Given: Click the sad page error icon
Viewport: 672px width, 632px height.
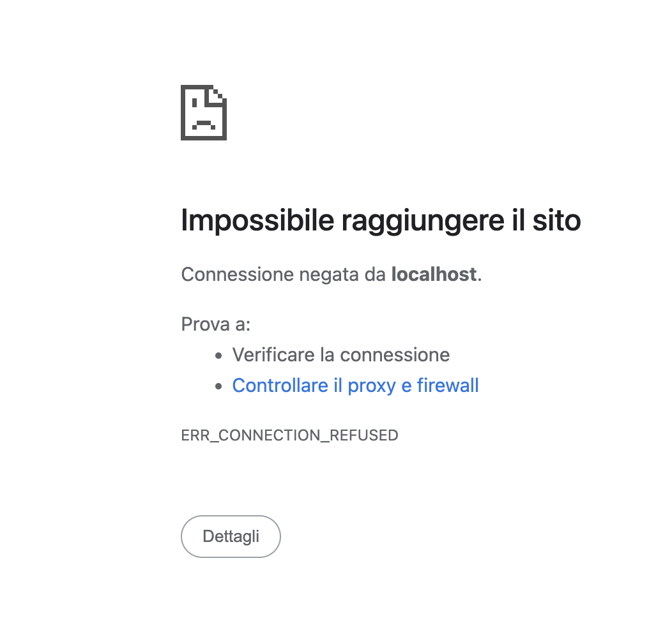Looking at the screenshot, I should pyautogui.click(x=204, y=112).
